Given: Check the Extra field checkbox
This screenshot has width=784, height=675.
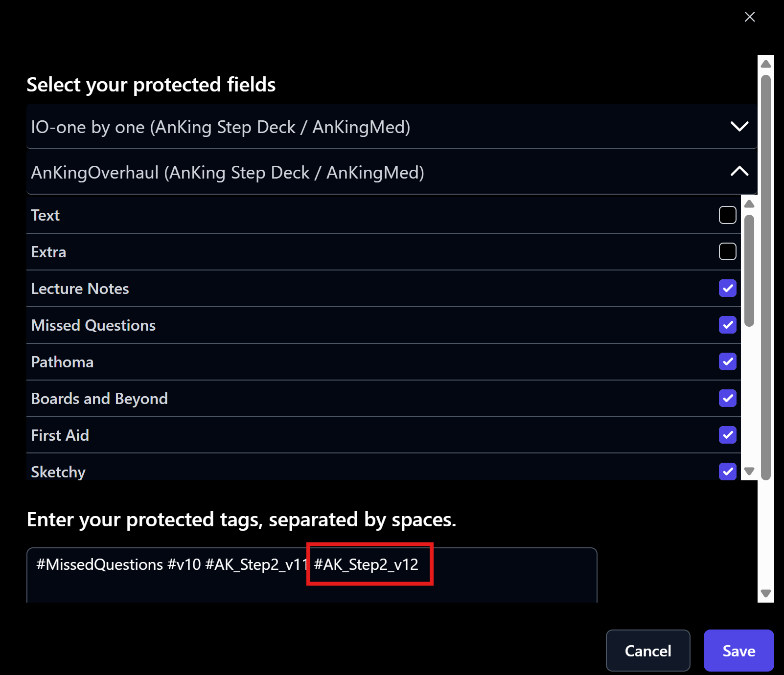Looking at the screenshot, I should pyautogui.click(x=727, y=252).
